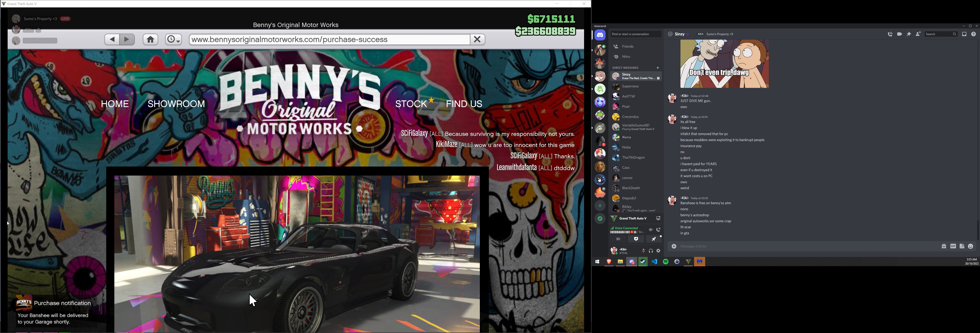The image size is (980, 333).
Task: Click the Banshee car photo on Benny's site
Action: pyautogui.click(x=297, y=253)
